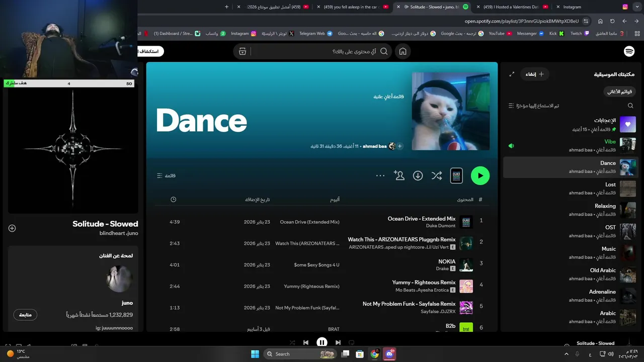Expand the music library panel
The image size is (644, 362).
pyautogui.click(x=512, y=74)
